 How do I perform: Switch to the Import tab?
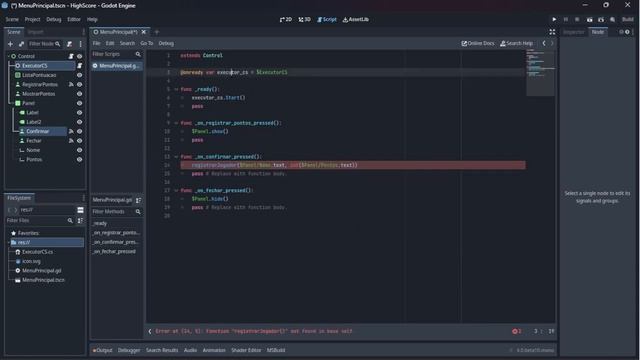click(x=35, y=32)
